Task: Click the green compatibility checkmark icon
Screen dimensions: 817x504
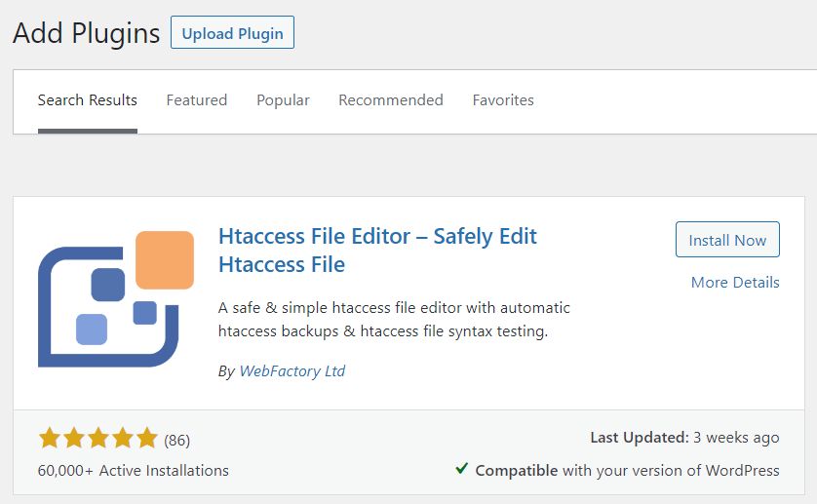Action: 462,469
